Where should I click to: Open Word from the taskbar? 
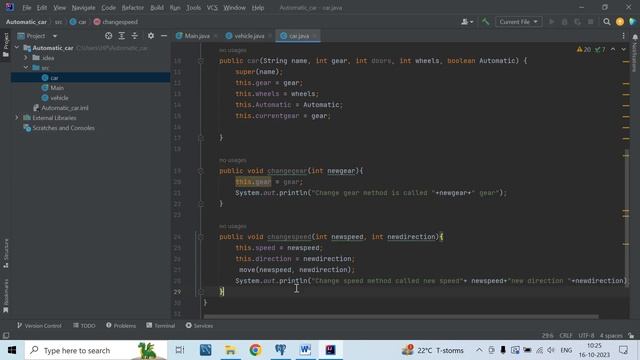(305, 350)
